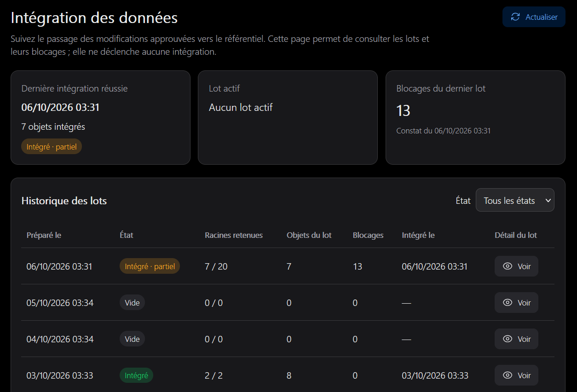Open lot details via Voir for 06/10/2026
This screenshot has width=577, height=392.
click(x=516, y=266)
